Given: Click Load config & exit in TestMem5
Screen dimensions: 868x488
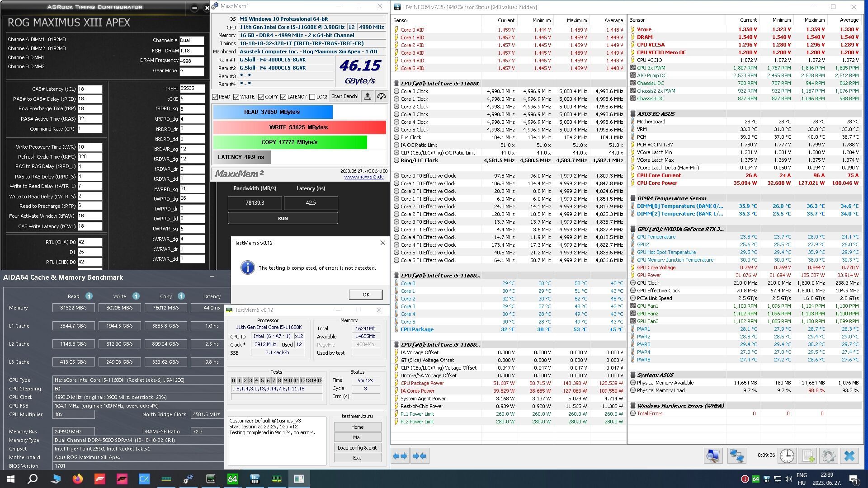Looking at the screenshot, I should [x=357, y=448].
